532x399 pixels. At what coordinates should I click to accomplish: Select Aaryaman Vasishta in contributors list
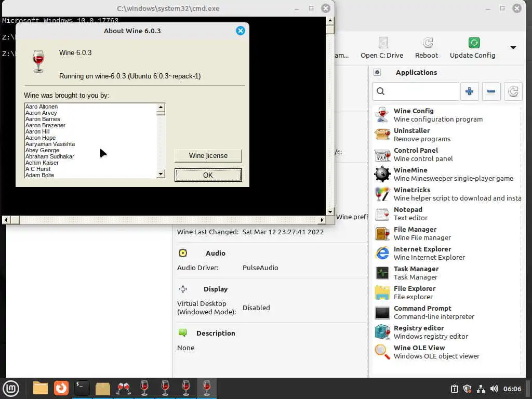point(50,144)
